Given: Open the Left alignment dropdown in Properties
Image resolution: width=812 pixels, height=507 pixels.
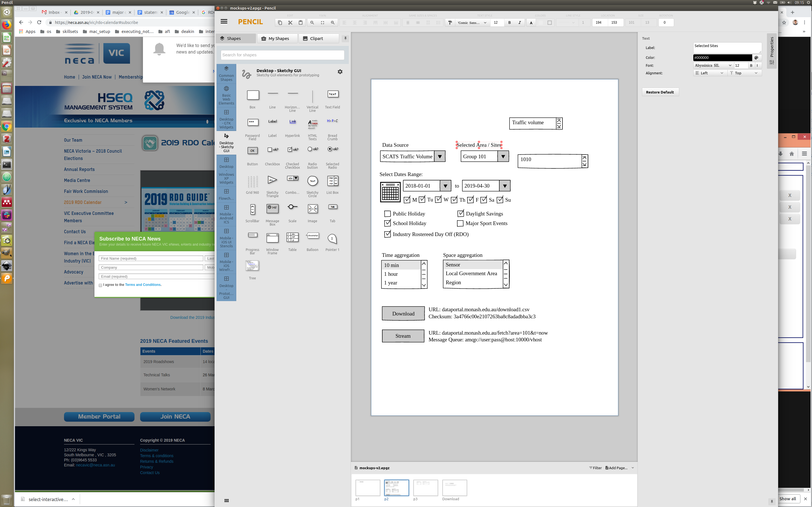Looking at the screenshot, I should [709, 73].
